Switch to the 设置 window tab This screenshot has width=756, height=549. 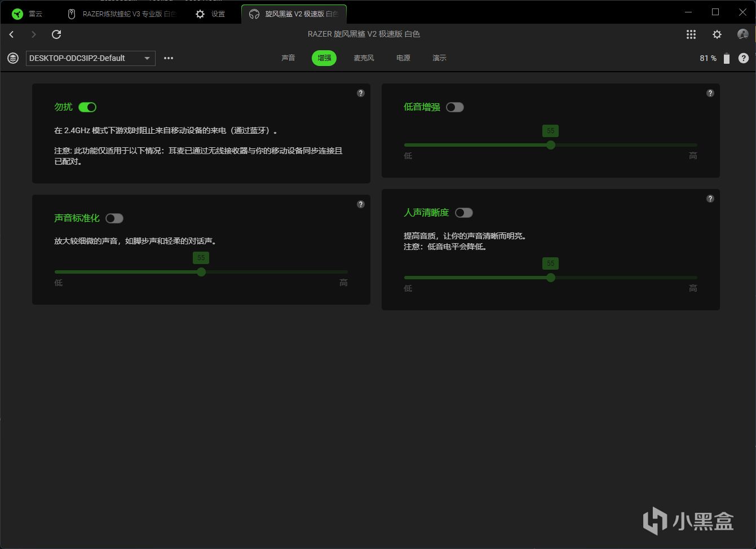[210, 14]
